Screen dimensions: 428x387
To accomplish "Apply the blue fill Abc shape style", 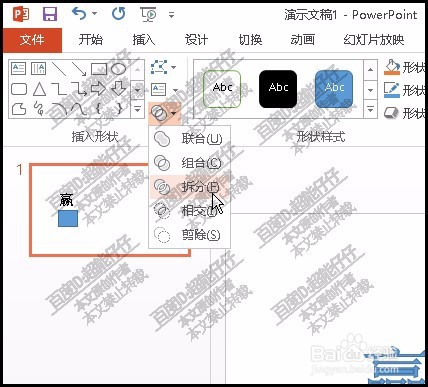I will coord(334,89).
